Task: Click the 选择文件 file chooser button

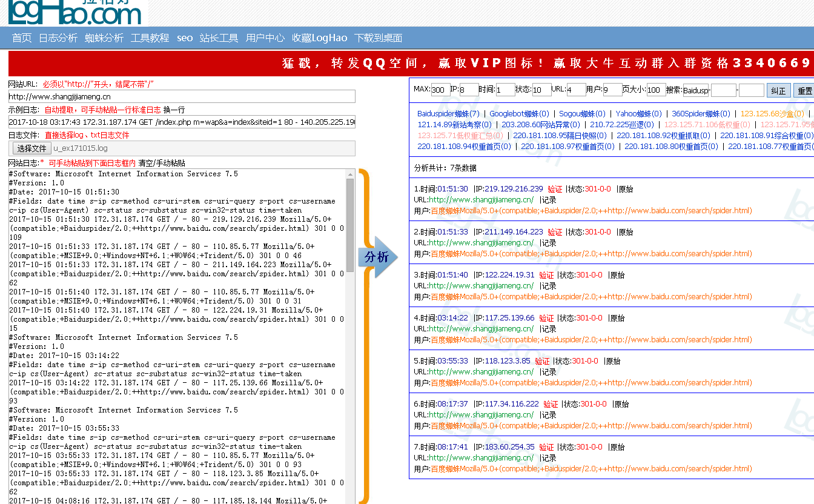Action: pos(32,148)
